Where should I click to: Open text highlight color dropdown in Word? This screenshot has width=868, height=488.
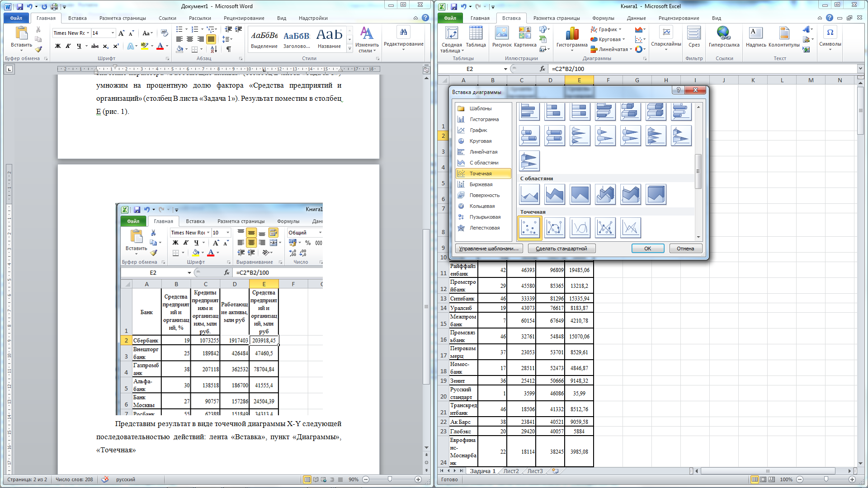coord(152,46)
